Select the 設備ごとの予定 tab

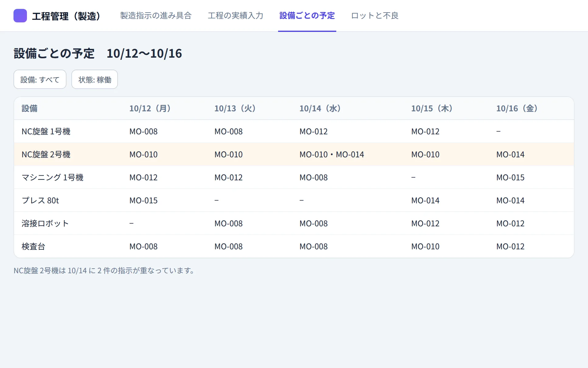tap(307, 16)
